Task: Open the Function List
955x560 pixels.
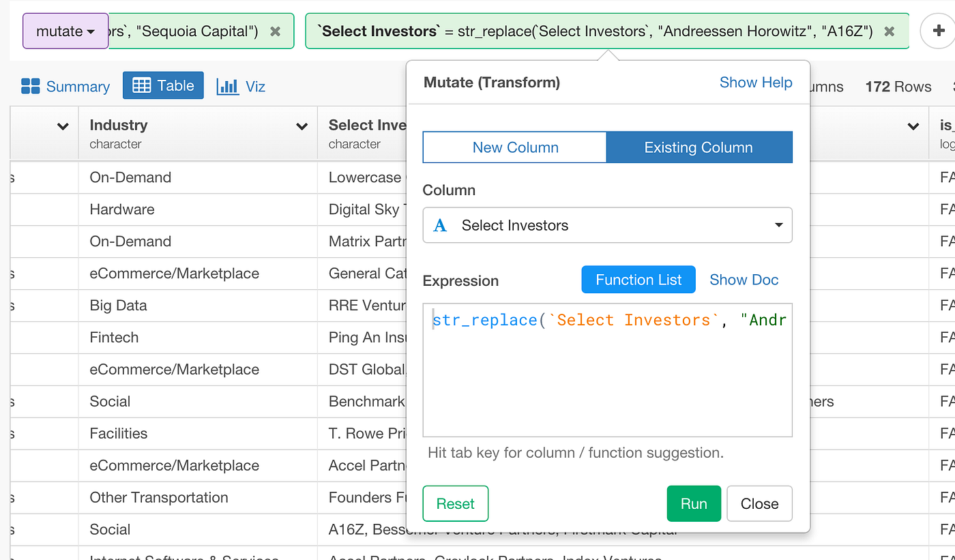Action: [x=638, y=280]
